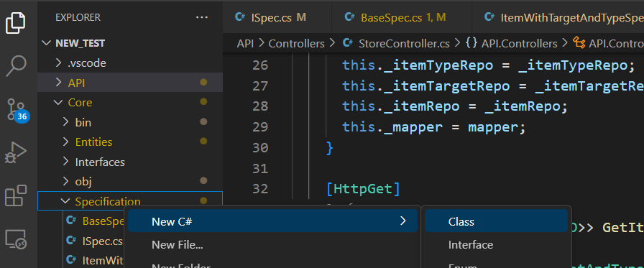Screen dimensions: 644x268
Task: Click API breadcrumb segment
Action: coord(245,43)
